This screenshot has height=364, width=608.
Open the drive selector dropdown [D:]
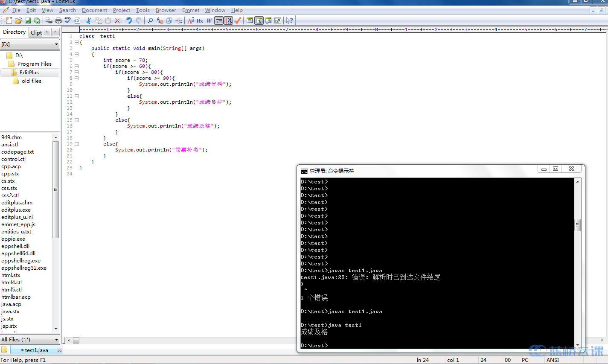pos(30,44)
